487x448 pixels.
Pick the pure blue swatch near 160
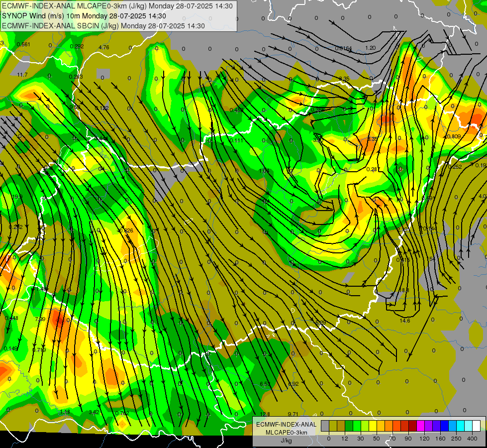[445, 426]
